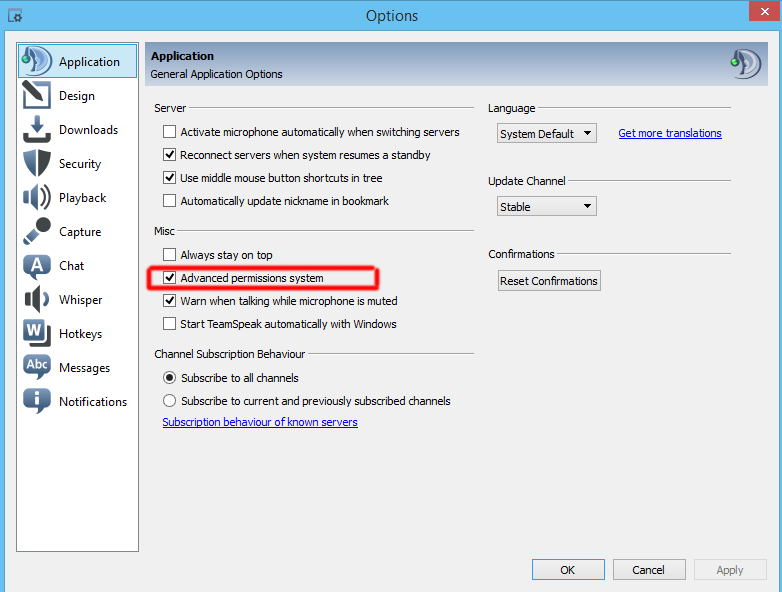The height and width of the screenshot is (592, 782).
Task: Select the Chat label in sidebar
Action: (71, 266)
